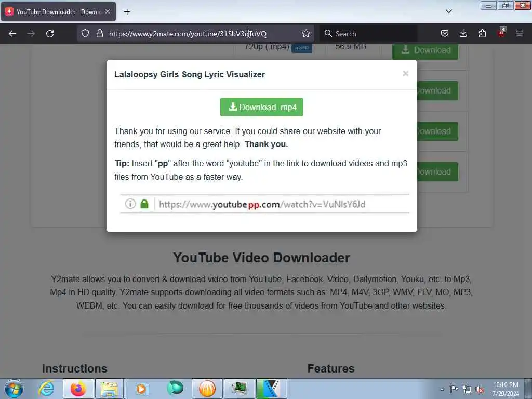Open the shield tracking protection icon
The image size is (532, 399).
[85, 33]
